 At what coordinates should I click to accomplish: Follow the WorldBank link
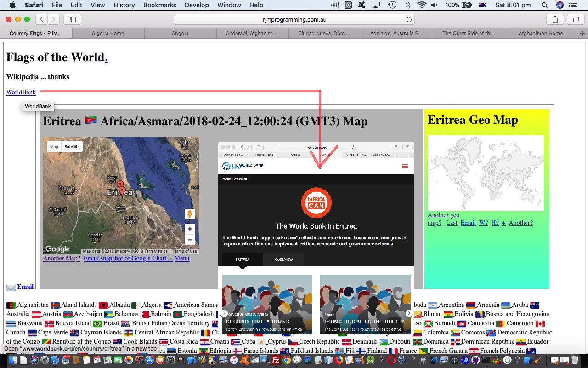click(21, 92)
